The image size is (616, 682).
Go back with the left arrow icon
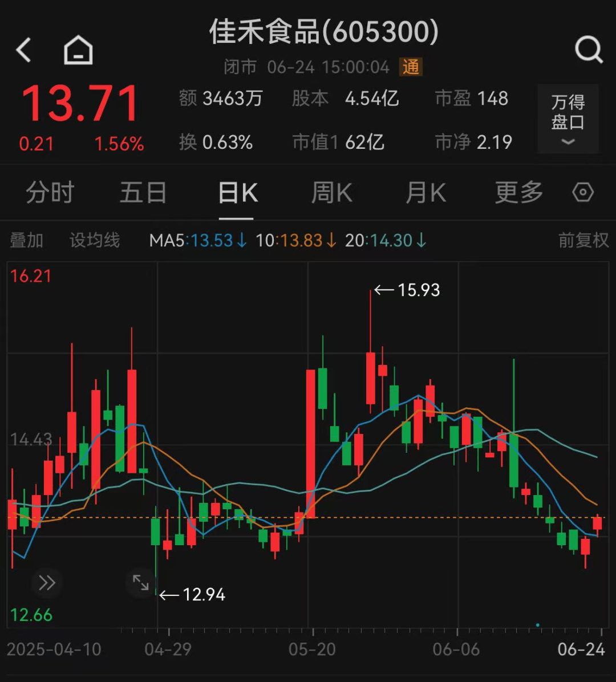(x=23, y=50)
